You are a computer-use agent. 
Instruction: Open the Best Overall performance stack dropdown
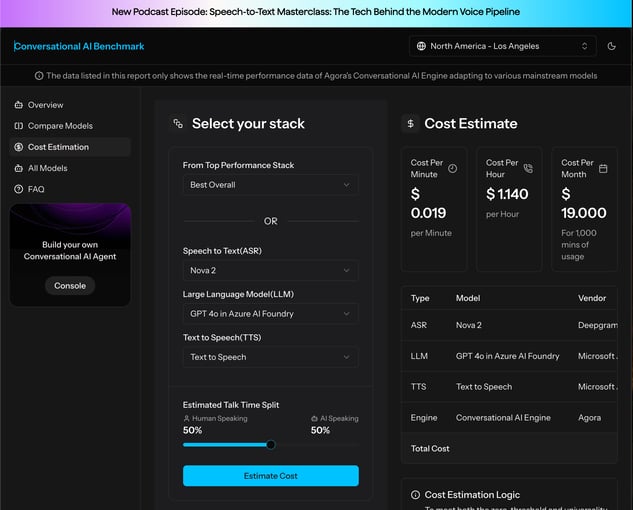pyautogui.click(x=270, y=185)
